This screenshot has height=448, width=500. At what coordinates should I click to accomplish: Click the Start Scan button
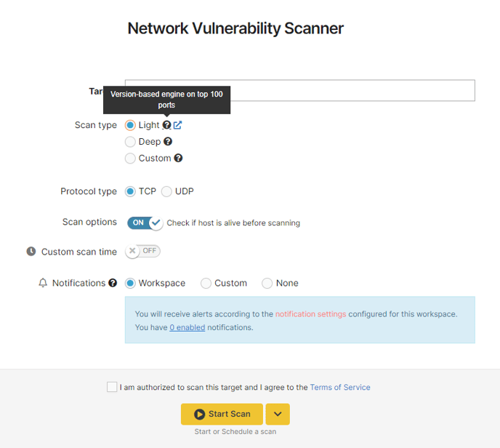pyautogui.click(x=222, y=414)
